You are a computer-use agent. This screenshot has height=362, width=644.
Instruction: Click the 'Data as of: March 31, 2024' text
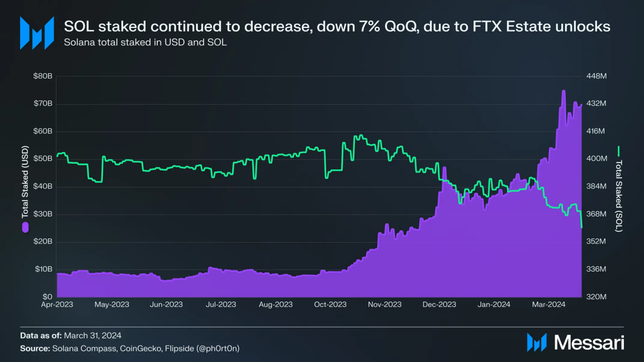coord(71,335)
